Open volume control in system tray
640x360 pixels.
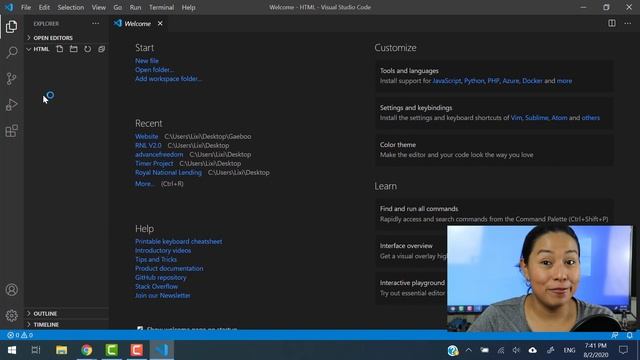pyautogui.click(x=516, y=350)
